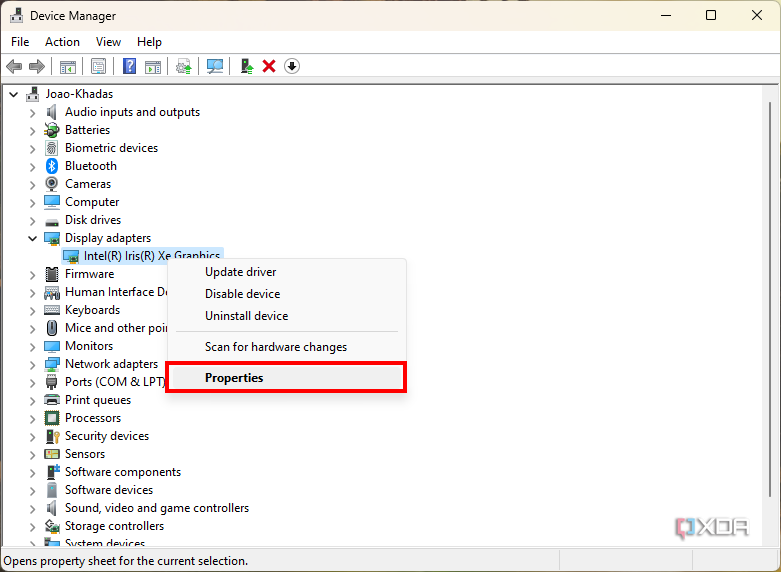Maximize the Device Manager window
The image size is (781, 572).
click(x=711, y=15)
